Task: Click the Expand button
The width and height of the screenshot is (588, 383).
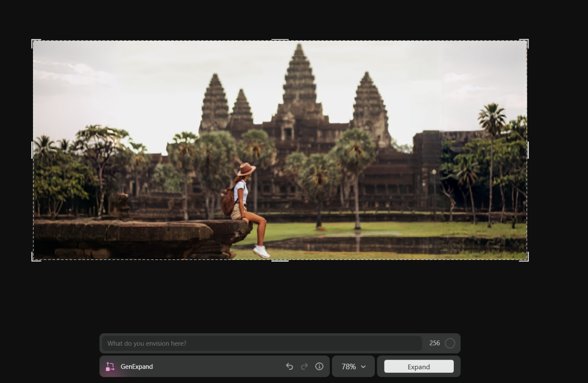Action: click(x=419, y=366)
